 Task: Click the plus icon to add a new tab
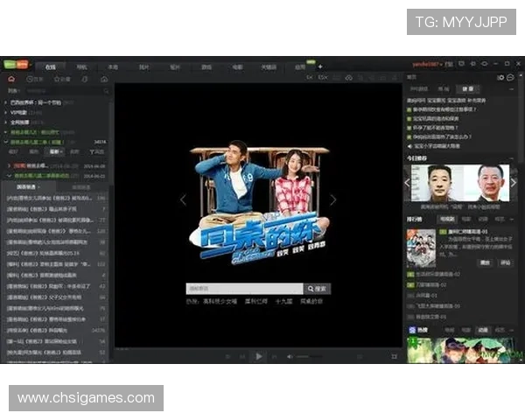pyautogui.click(x=320, y=66)
